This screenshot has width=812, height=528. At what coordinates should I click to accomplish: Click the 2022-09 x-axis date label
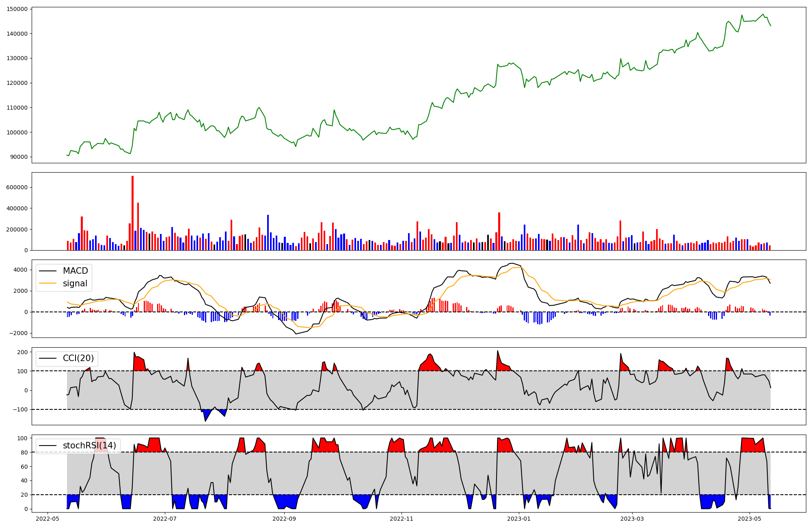[x=284, y=519]
